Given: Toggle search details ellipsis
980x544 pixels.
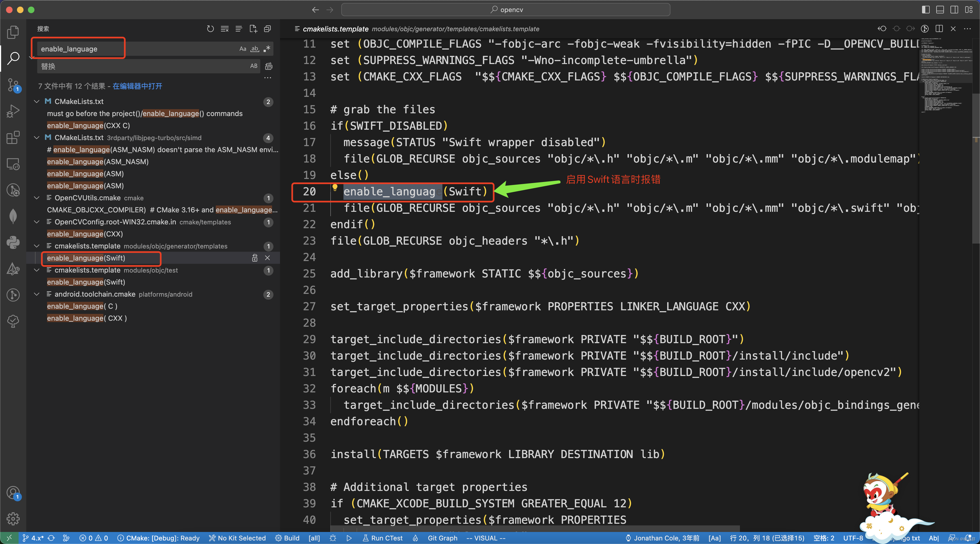Looking at the screenshot, I should (x=268, y=78).
